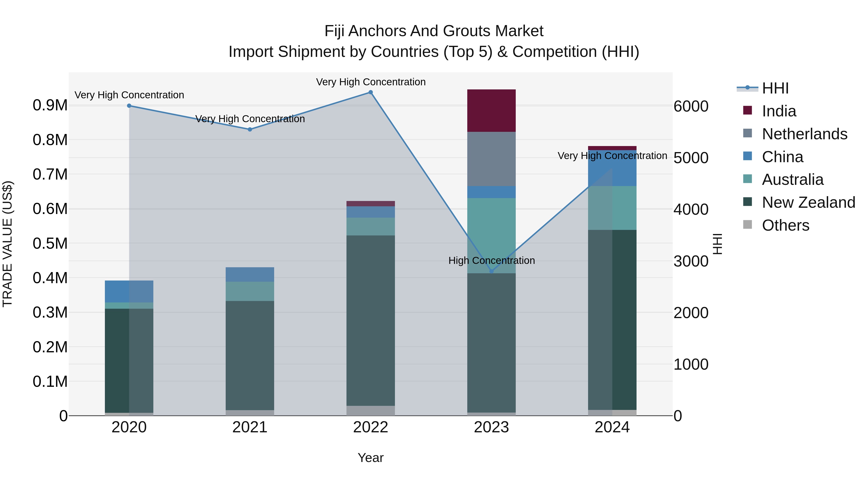Click the 2021 x-axis label
868x488 pixels.
click(250, 427)
